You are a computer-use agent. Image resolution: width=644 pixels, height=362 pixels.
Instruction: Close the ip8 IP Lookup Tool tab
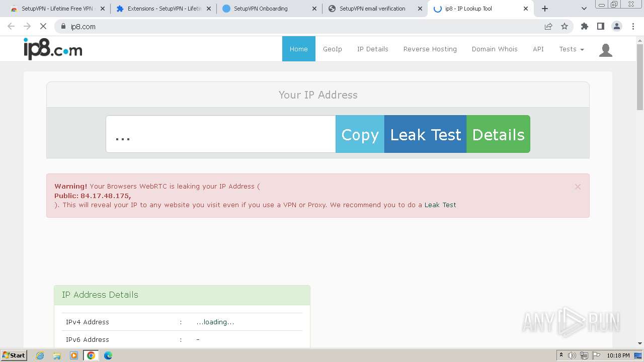click(x=526, y=9)
